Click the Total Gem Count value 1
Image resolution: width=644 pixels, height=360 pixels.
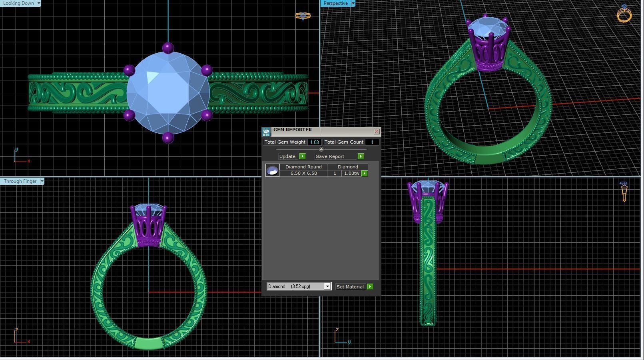(372, 142)
